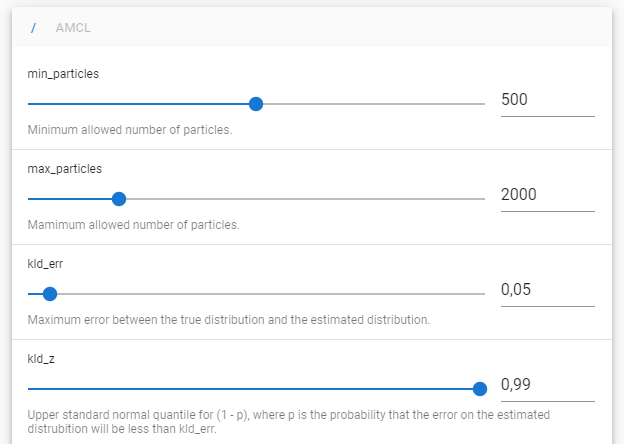624x444 pixels.
Task: Click the kld_z slider track left end
Action: pyautogui.click(x=30, y=389)
